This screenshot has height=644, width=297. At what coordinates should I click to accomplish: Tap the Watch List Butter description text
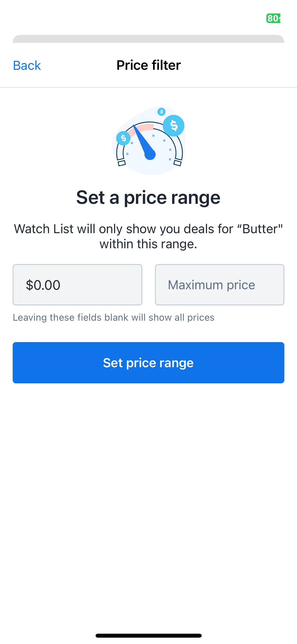click(148, 236)
